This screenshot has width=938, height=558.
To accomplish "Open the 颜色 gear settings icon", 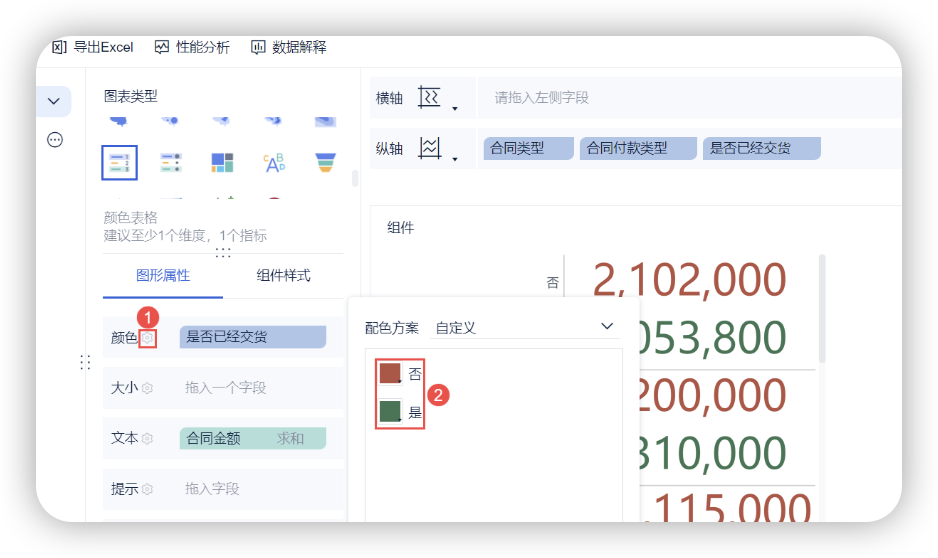I will coord(148,338).
